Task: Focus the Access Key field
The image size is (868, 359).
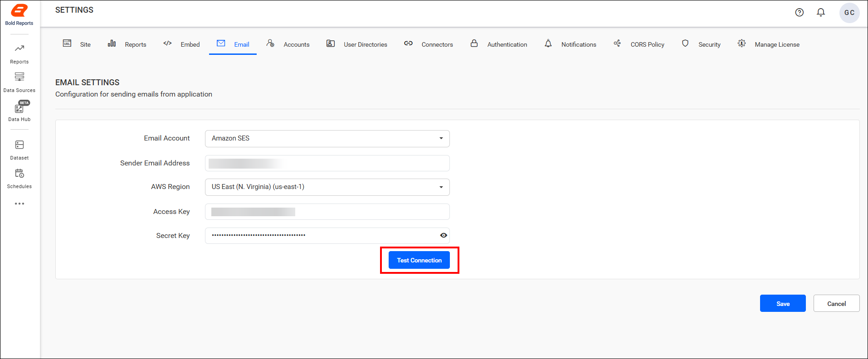Action: (327, 212)
